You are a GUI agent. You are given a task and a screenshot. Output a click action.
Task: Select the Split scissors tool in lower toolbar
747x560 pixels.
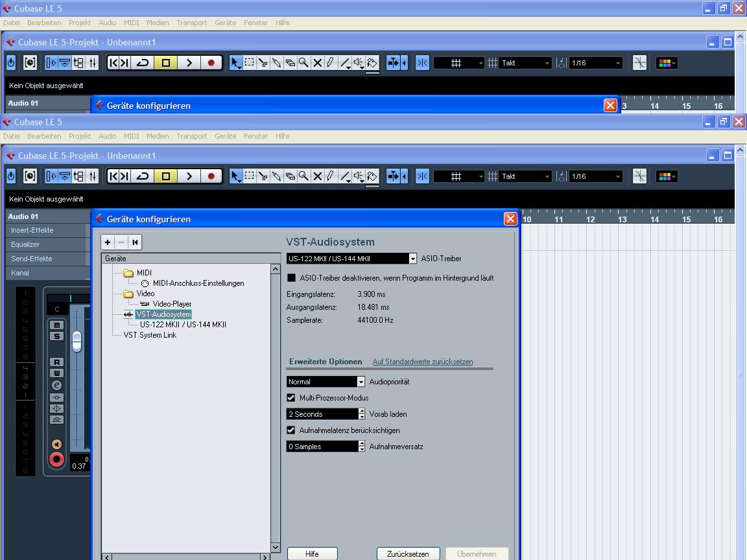(263, 176)
